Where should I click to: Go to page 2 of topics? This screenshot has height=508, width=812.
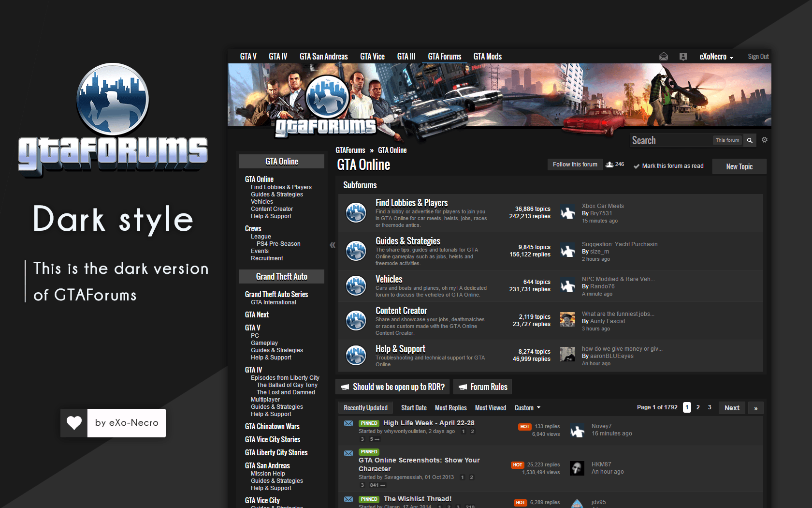(x=698, y=407)
